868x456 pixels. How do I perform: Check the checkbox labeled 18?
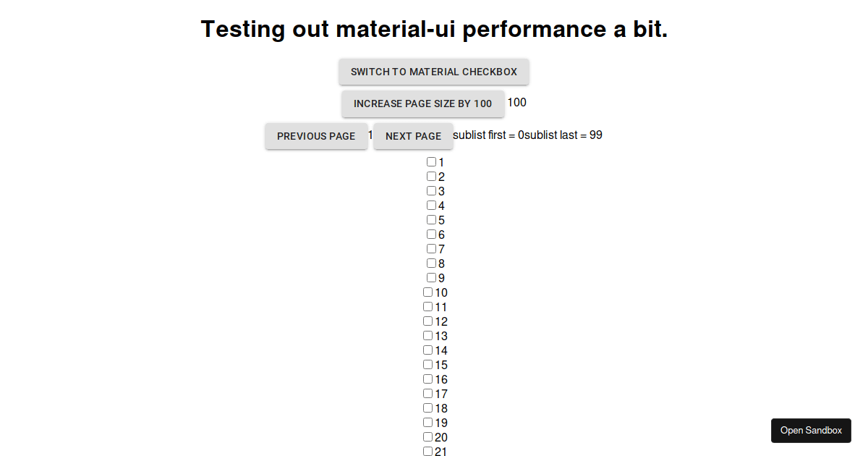click(427, 408)
